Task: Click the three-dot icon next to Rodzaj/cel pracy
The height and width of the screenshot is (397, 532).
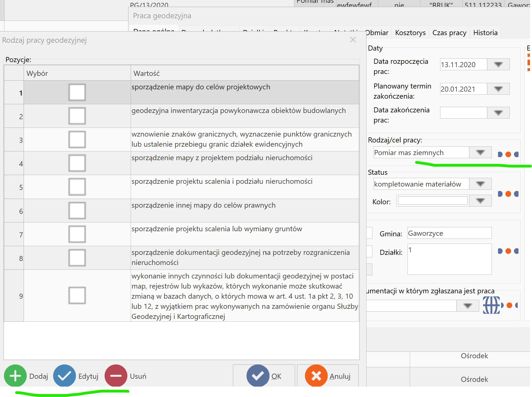Action: tap(508, 154)
